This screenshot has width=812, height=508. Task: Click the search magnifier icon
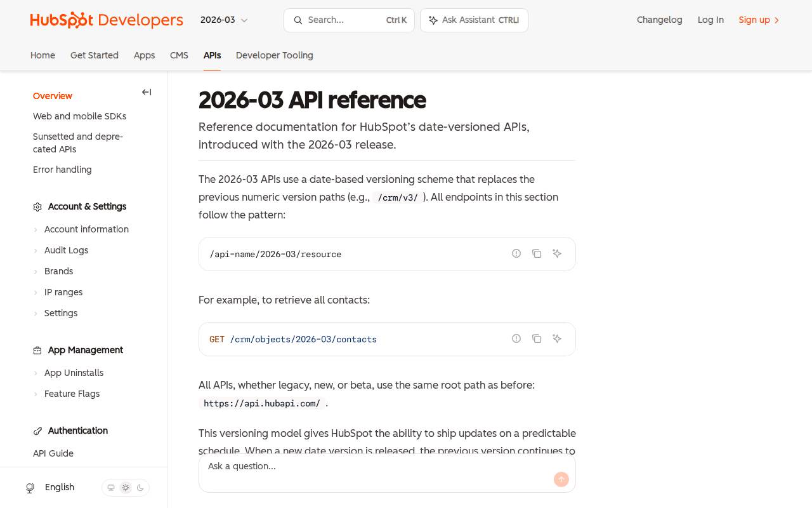tap(298, 20)
